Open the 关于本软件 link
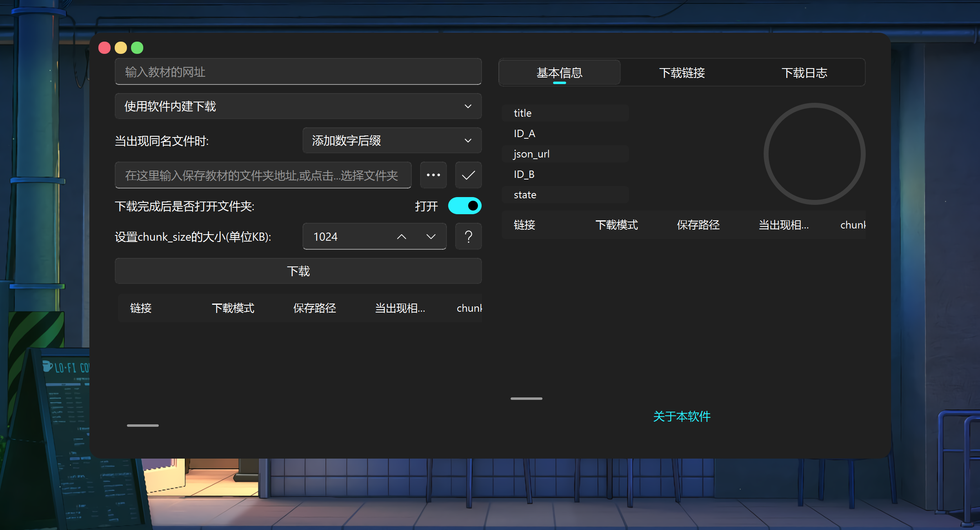This screenshot has height=530, width=980. click(682, 416)
